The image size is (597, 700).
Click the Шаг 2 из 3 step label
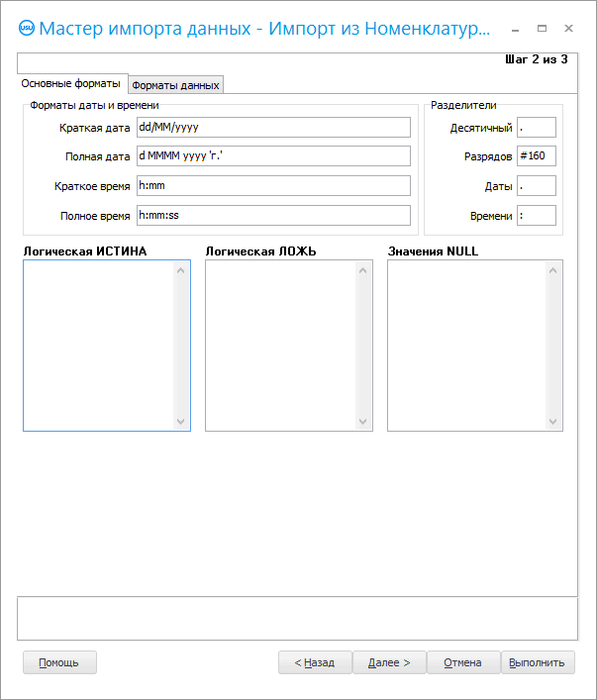(537, 59)
